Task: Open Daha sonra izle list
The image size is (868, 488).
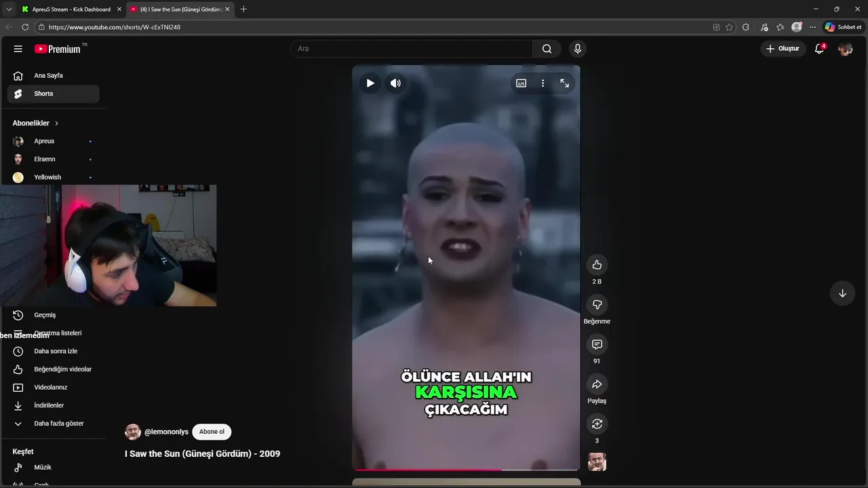Action: (x=53, y=351)
